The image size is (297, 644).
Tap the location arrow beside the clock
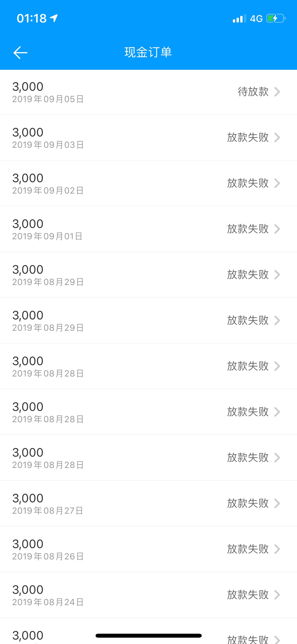pyautogui.click(x=54, y=18)
